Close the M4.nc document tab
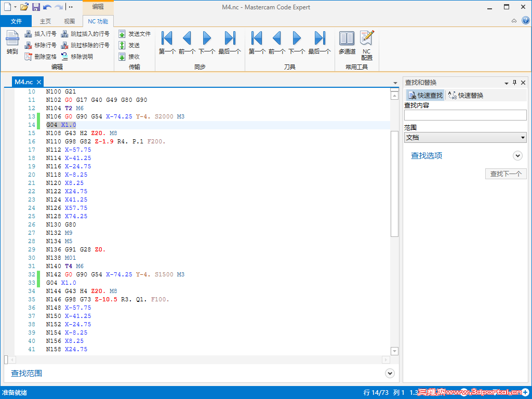 click(39, 82)
